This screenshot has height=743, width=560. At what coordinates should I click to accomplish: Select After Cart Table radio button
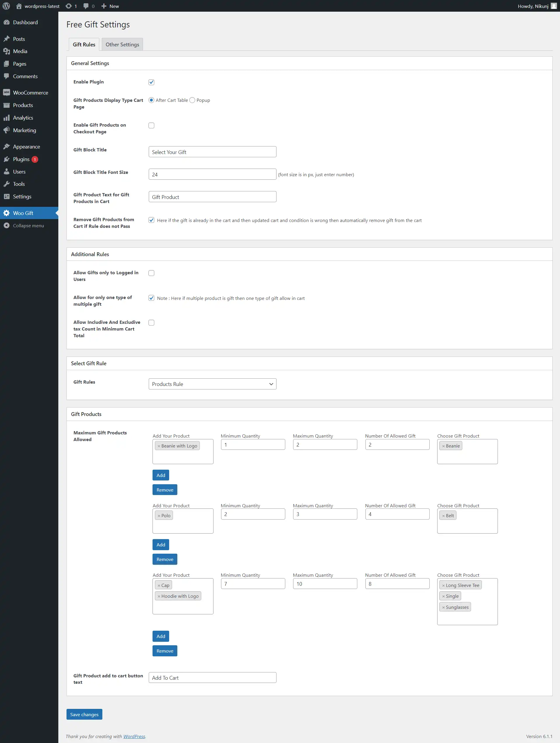click(x=151, y=100)
